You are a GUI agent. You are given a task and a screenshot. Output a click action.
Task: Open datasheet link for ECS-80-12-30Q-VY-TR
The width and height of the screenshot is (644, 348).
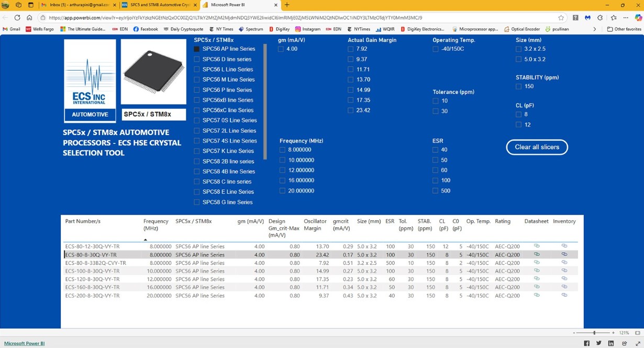tap(536, 246)
